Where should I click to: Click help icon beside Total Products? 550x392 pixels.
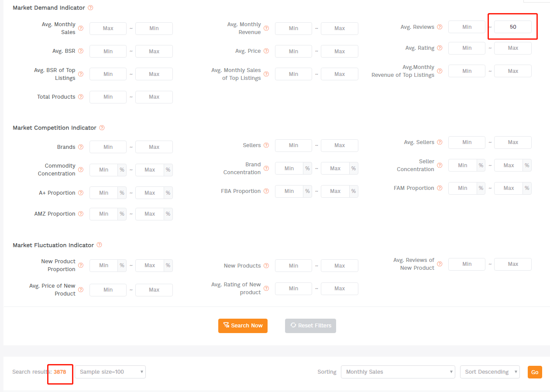point(81,97)
